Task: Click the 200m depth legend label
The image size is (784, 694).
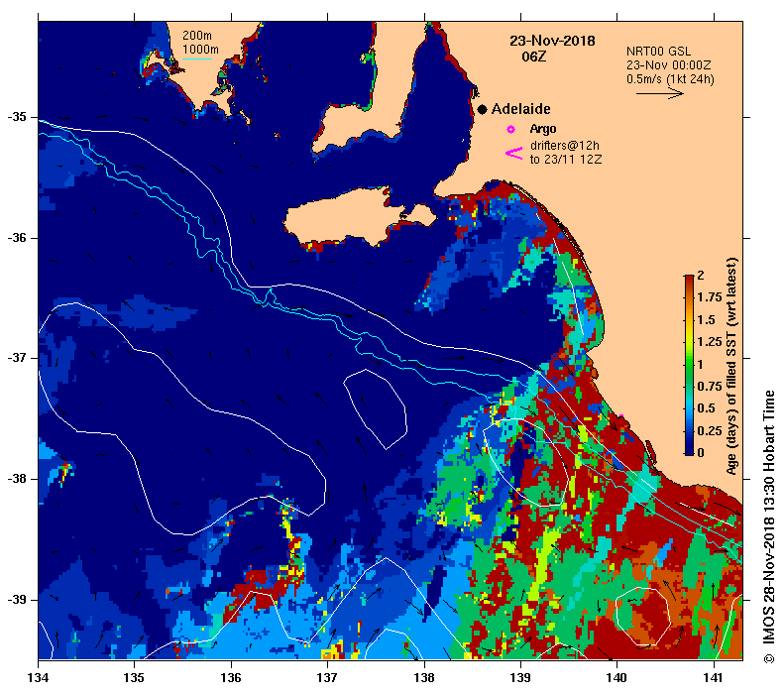Action: (x=196, y=36)
